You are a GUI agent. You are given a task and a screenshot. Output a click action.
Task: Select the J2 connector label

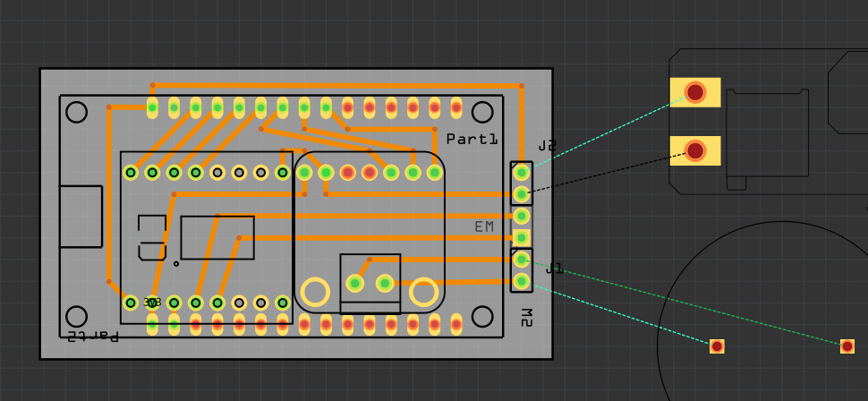(x=547, y=146)
